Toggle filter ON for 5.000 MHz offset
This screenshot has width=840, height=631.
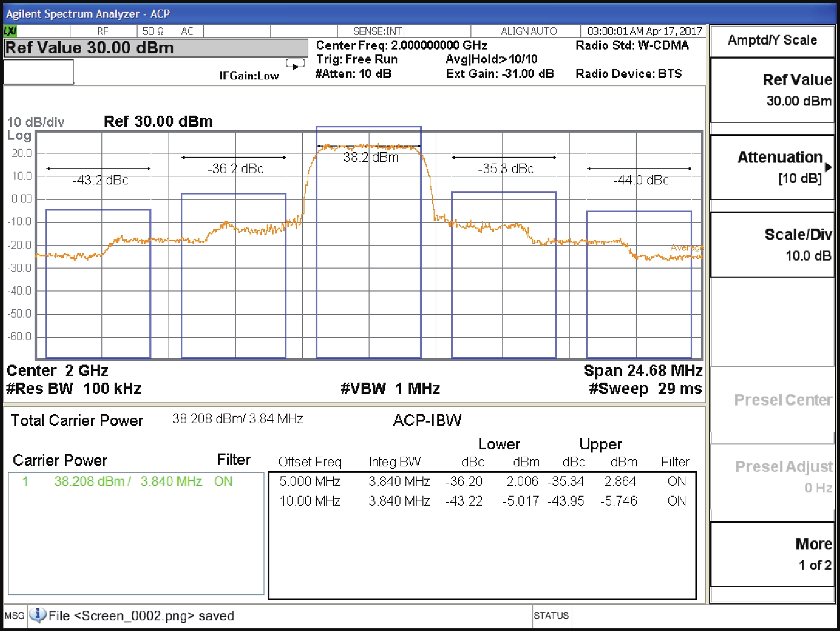coord(676,481)
